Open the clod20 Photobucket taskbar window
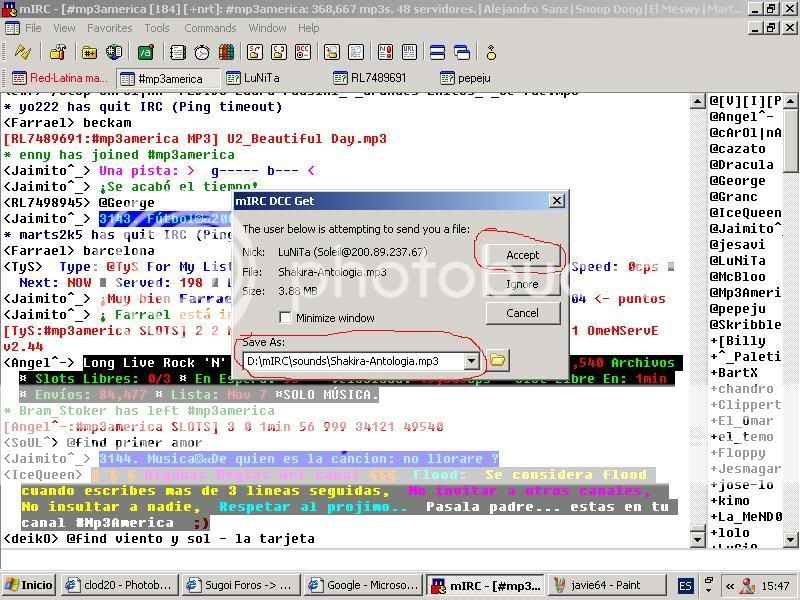Image resolution: width=800 pixels, height=600 pixels. [120, 585]
